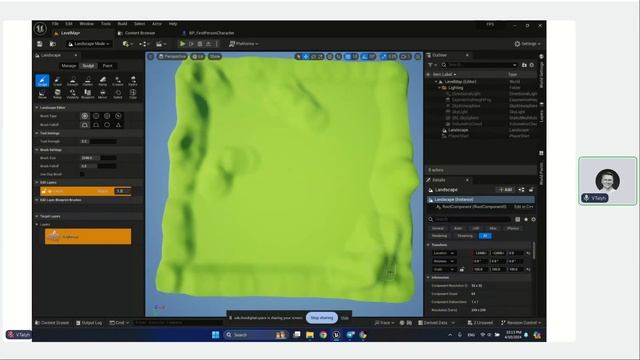Collapse the Target Layers section
Viewport: 640px width, 360px height.
(x=37, y=216)
